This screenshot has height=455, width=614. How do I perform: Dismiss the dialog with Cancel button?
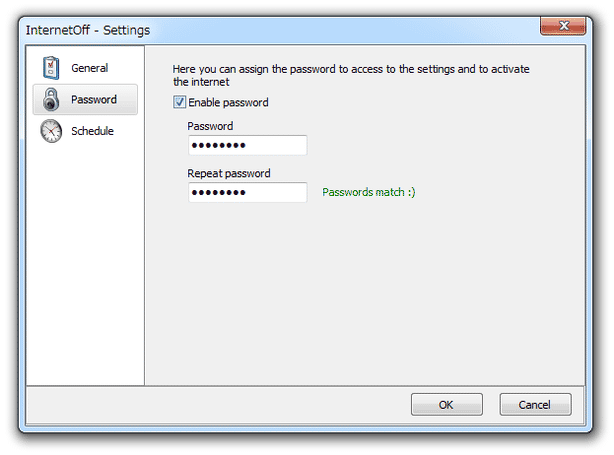(535, 404)
